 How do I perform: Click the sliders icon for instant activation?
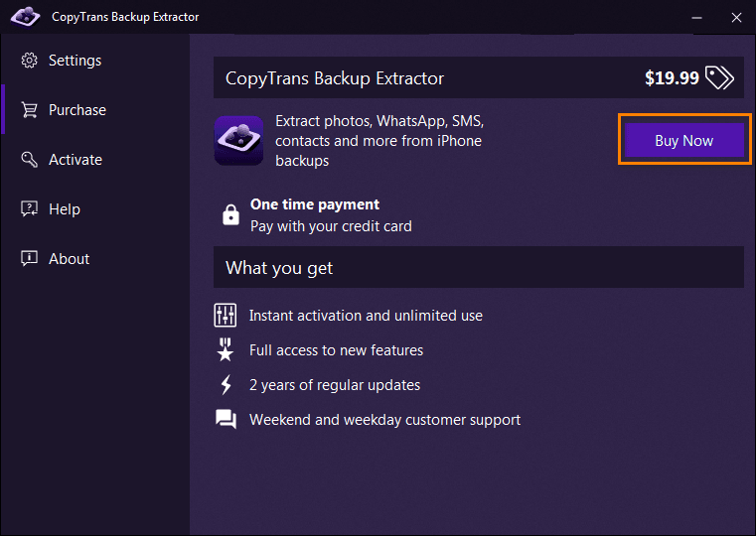(226, 316)
